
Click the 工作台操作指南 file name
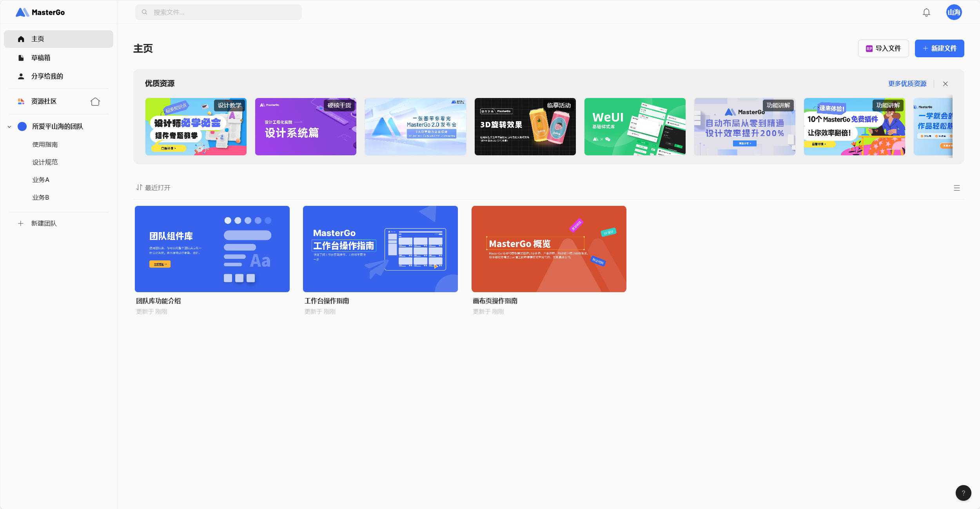coord(327,301)
